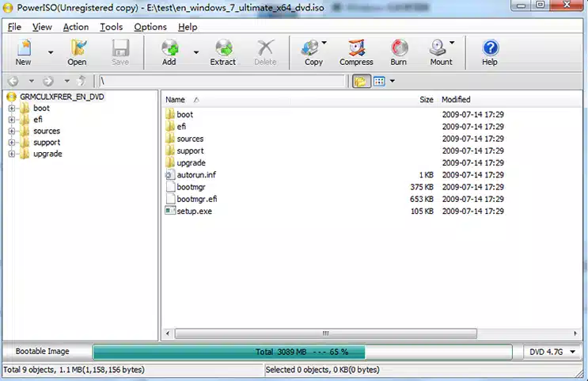This screenshot has width=588, height=381.
Task: Click the Mount toolbar icon
Action: click(x=439, y=52)
